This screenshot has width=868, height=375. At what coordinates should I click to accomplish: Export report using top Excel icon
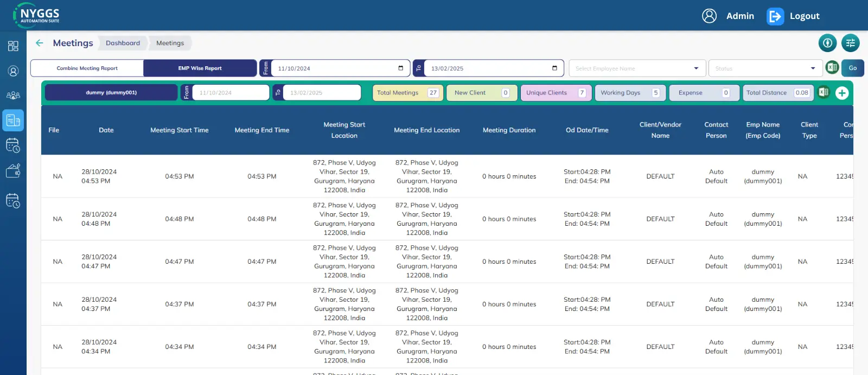pos(832,68)
